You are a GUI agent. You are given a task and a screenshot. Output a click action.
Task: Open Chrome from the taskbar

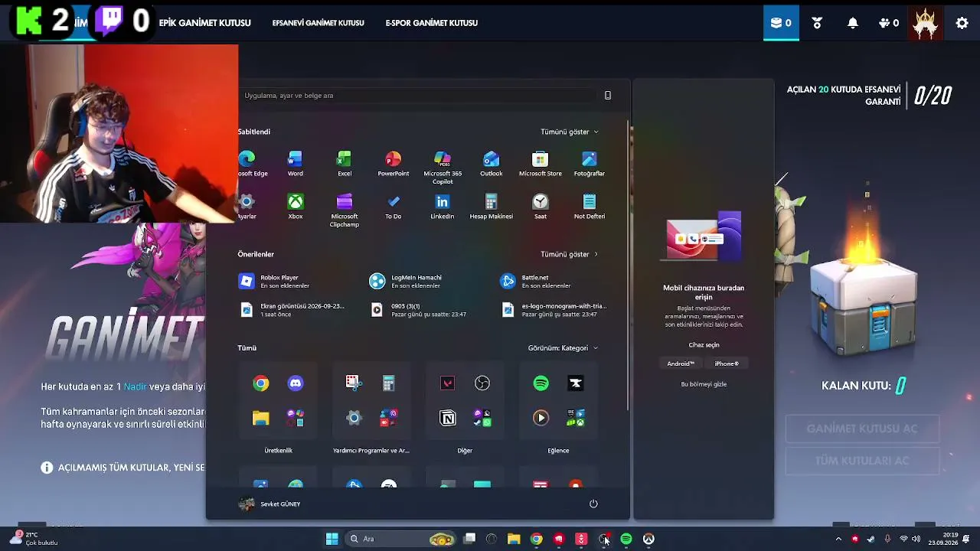coord(536,539)
